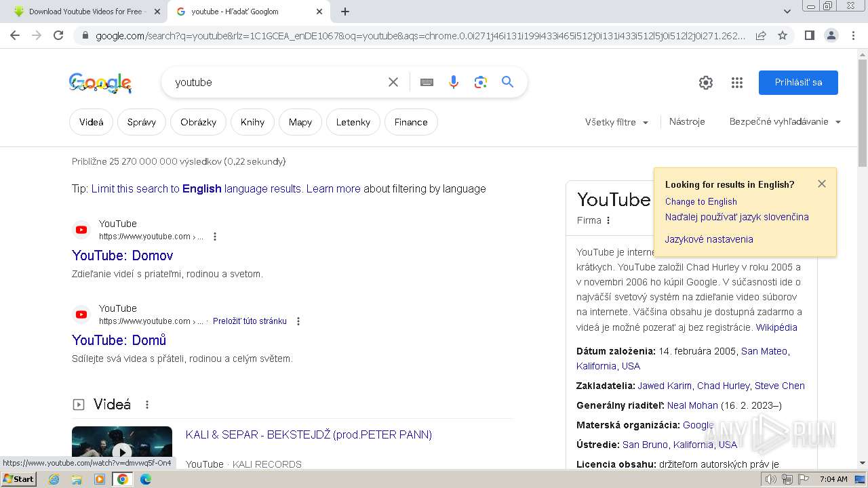Open File Explorer from taskbar
This screenshot has height=488, width=868.
coord(77,479)
